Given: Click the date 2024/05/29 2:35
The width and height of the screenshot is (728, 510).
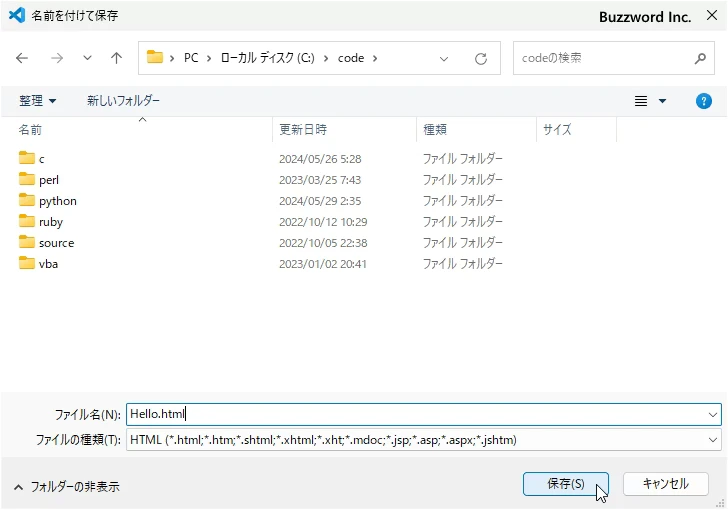Looking at the screenshot, I should coord(320,201).
